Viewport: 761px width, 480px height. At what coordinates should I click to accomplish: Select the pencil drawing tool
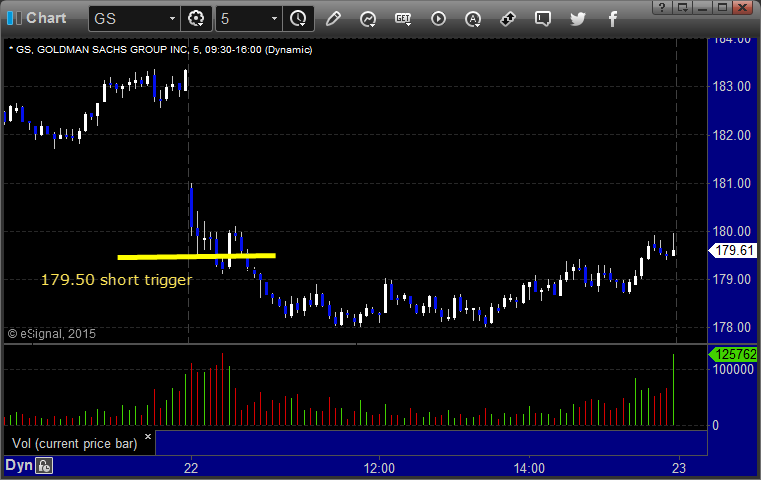pos(333,19)
